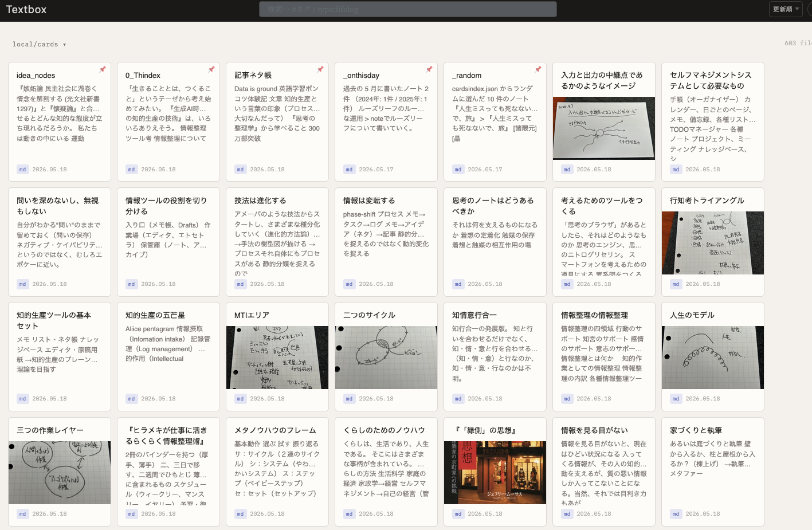Open the 0_Thindex card title
Viewport: 812px width, 530px height.
tap(143, 76)
